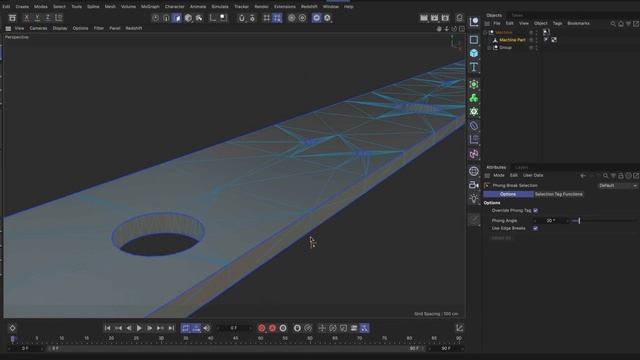Collapse the Machine object in tree
640x360 pixels.
coord(485,33)
